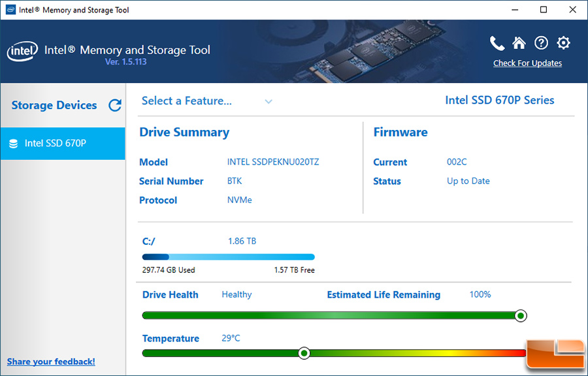This screenshot has width=588, height=376.
Task: Refresh the Storage Devices list
Action: click(x=115, y=105)
